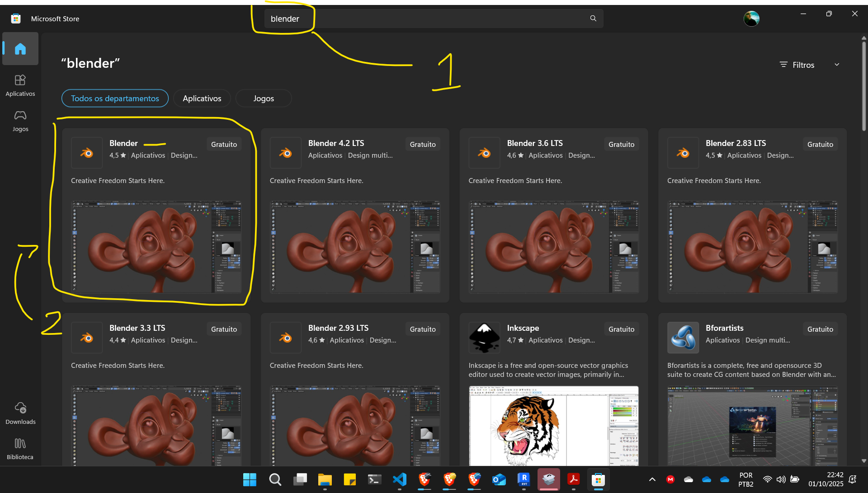Click the Inkscape app icon
Viewport: 868px width, 493px height.
(x=484, y=337)
